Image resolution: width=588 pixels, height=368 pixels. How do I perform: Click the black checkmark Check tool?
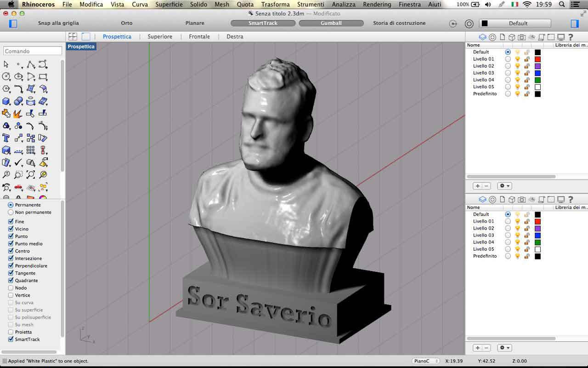(18, 162)
